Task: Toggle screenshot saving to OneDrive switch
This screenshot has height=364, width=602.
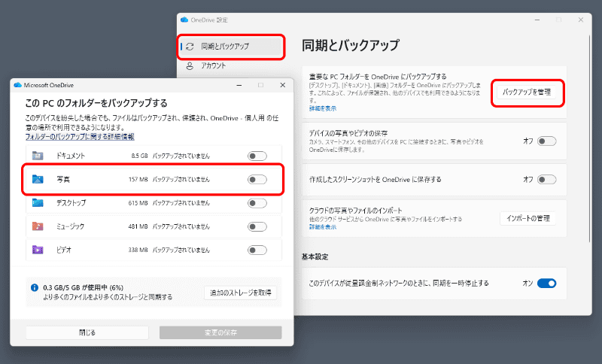Action: 546,179
